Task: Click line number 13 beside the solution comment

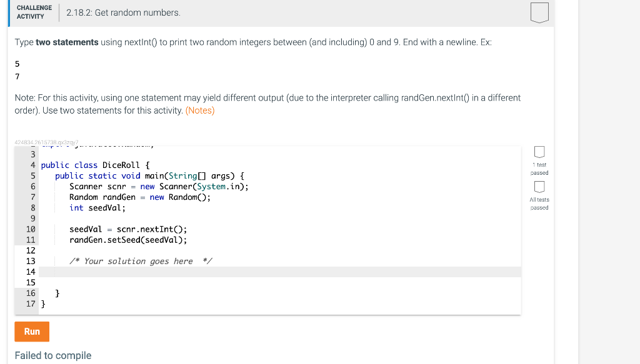Action: point(30,261)
